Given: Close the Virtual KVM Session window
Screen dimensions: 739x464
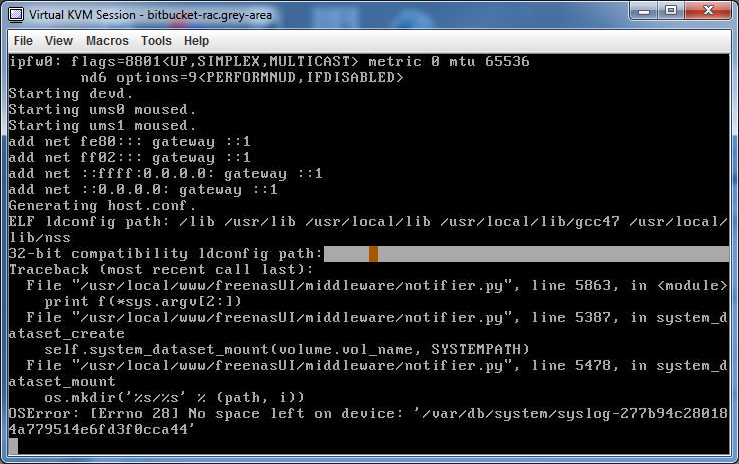Looking at the screenshot, I should coord(708,10).
